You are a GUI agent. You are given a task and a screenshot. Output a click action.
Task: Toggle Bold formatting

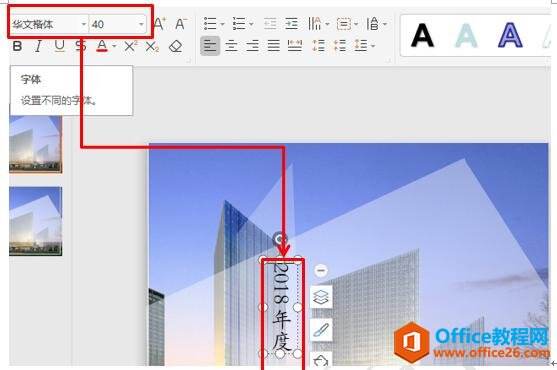[x=17, y=46]
